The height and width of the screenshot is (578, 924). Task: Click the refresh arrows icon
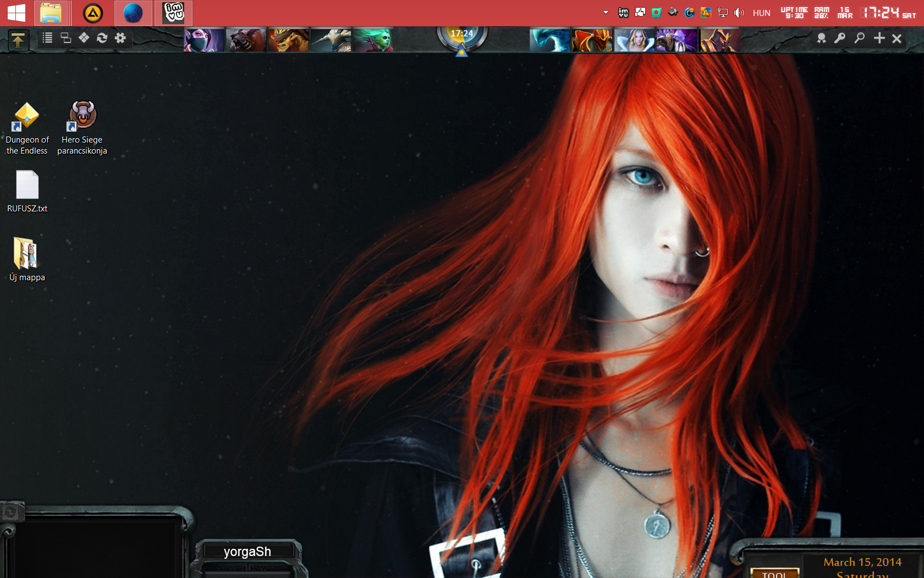102,38
